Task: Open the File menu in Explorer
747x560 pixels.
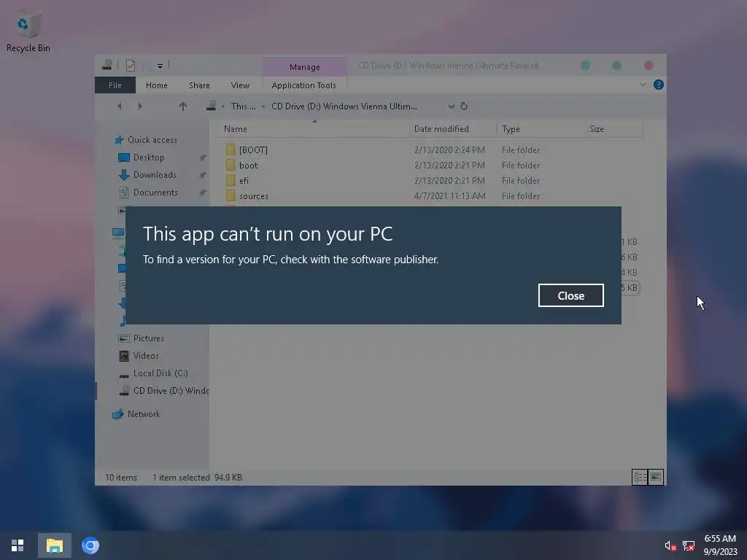Action: (x=115, y=85)
